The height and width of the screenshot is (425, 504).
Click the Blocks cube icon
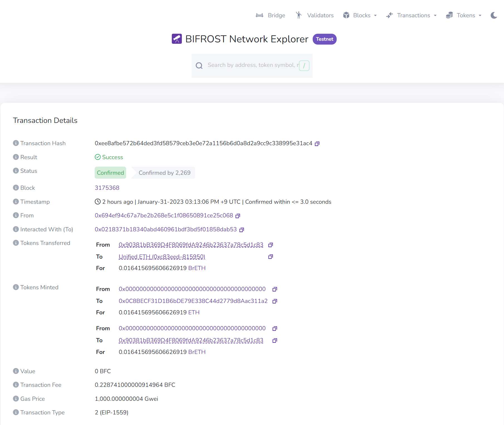pyautogui.click(x=346, y=15)
